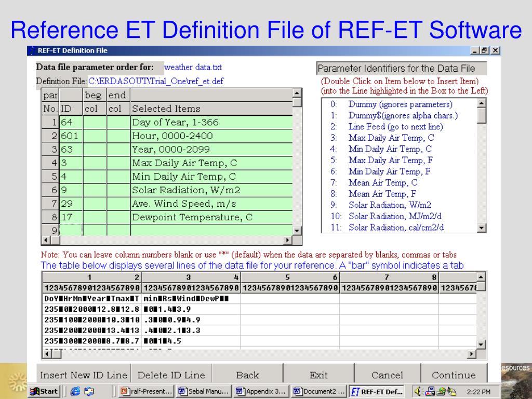Click the empty ID cell in row 9
532x399 pixels.
tap(71, 230)
